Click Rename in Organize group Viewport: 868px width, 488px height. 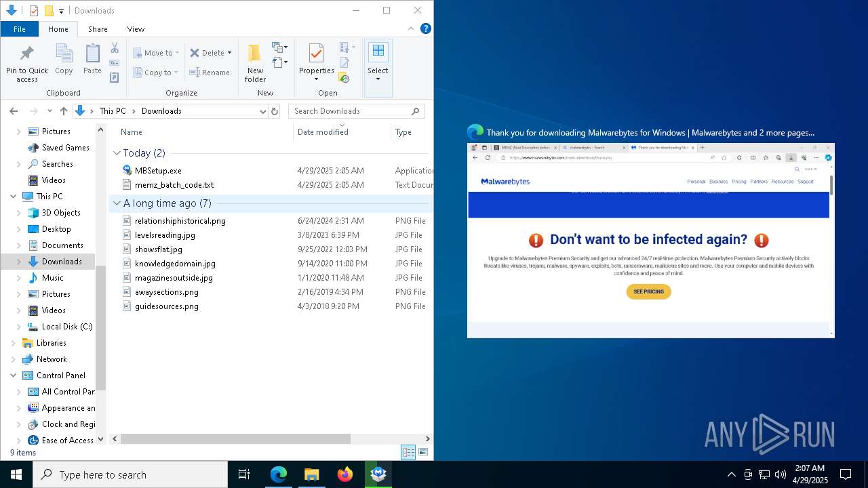pos(210,73)
